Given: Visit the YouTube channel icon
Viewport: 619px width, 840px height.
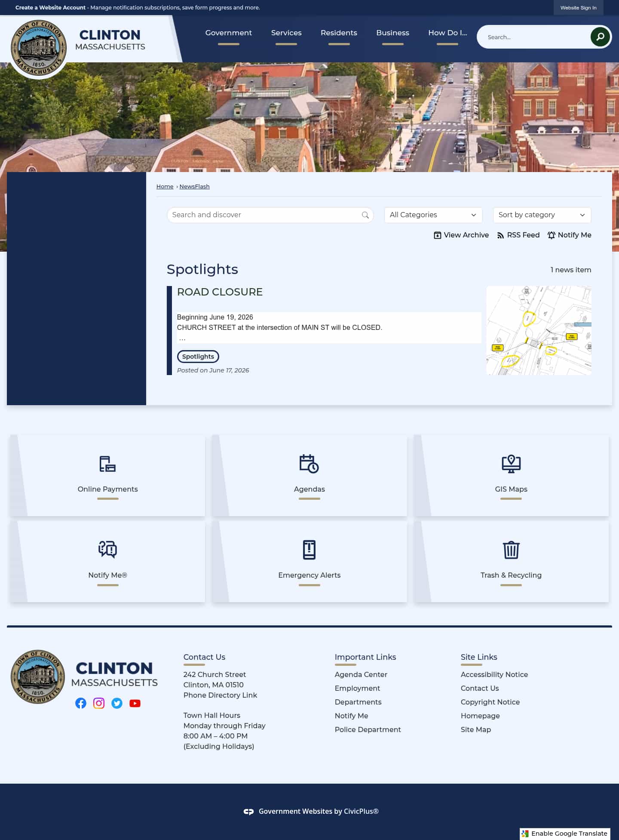Looking at the screenshot, I should (135, 703).
